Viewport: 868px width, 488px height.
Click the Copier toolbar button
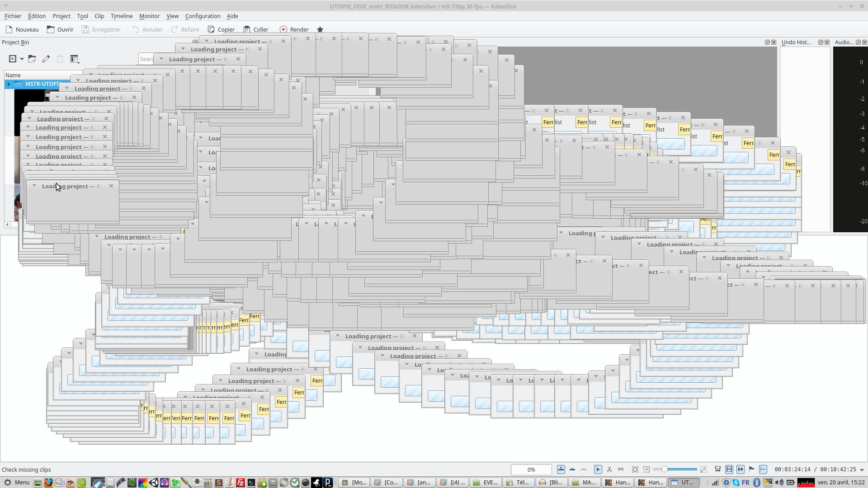[221, 29]
